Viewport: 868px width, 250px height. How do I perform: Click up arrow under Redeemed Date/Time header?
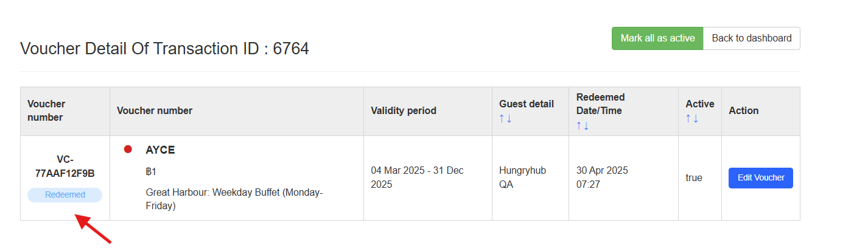[x=579, y=126]
